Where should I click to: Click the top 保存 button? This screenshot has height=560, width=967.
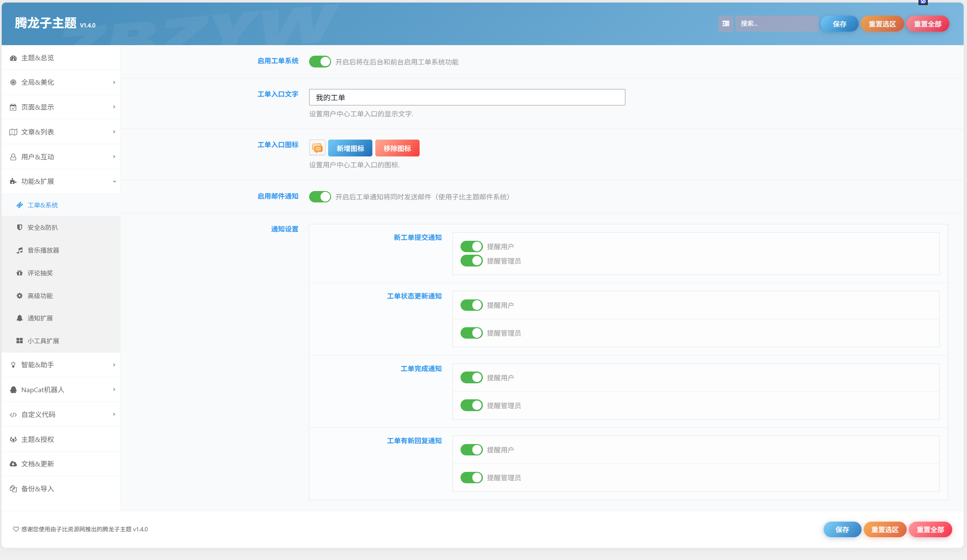click(x=839, y=24)
